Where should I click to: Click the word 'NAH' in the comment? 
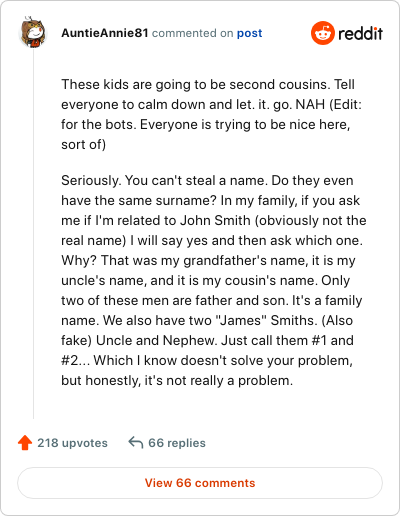click(x=310, y=104)
